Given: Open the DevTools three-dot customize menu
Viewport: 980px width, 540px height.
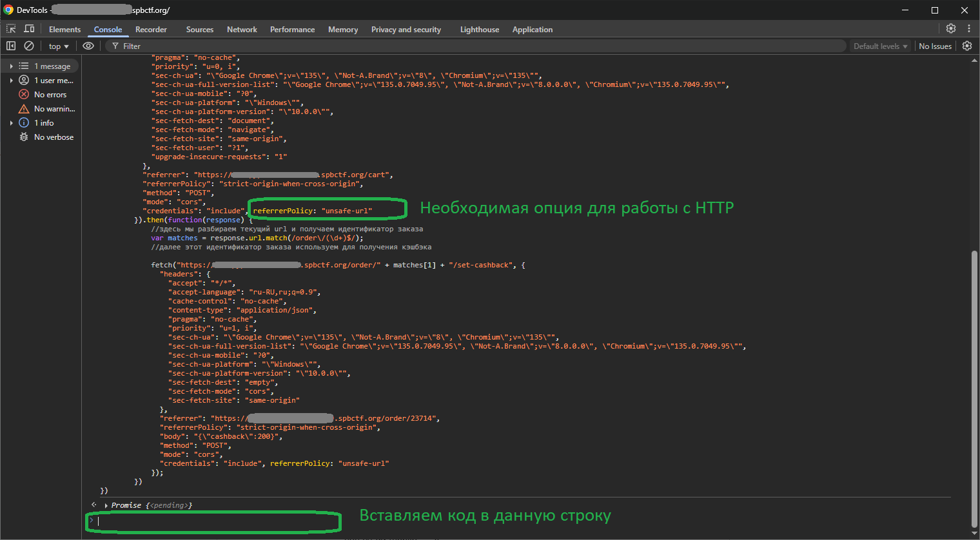Looking at the screenshot, I should (969, 28).
